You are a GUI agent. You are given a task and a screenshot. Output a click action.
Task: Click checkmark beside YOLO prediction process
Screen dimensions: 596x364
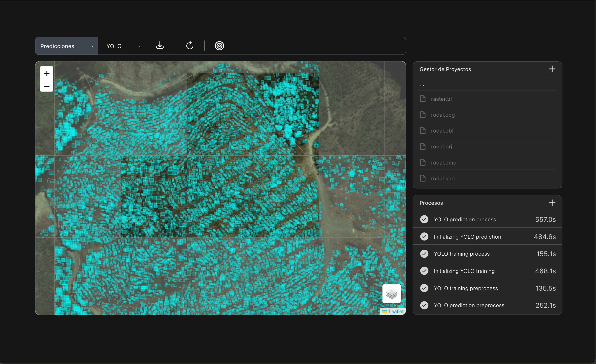coord(424,219)
